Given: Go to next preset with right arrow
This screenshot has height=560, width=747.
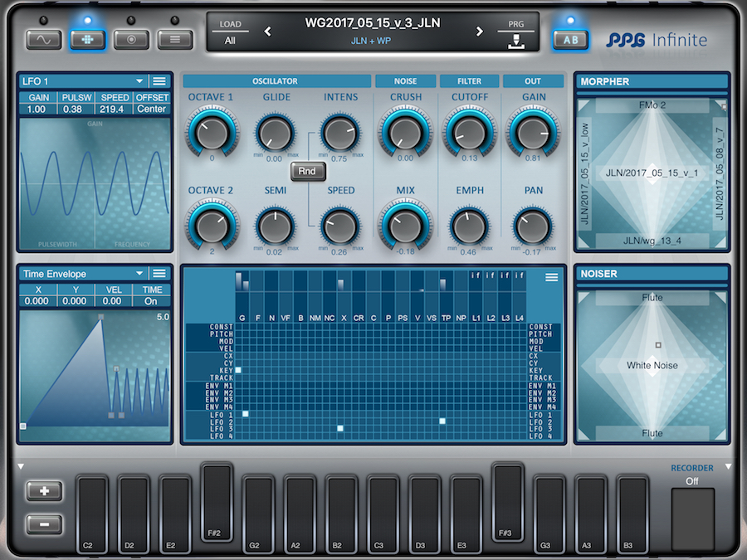Looking at the screenshot, I should pos(479,32).
